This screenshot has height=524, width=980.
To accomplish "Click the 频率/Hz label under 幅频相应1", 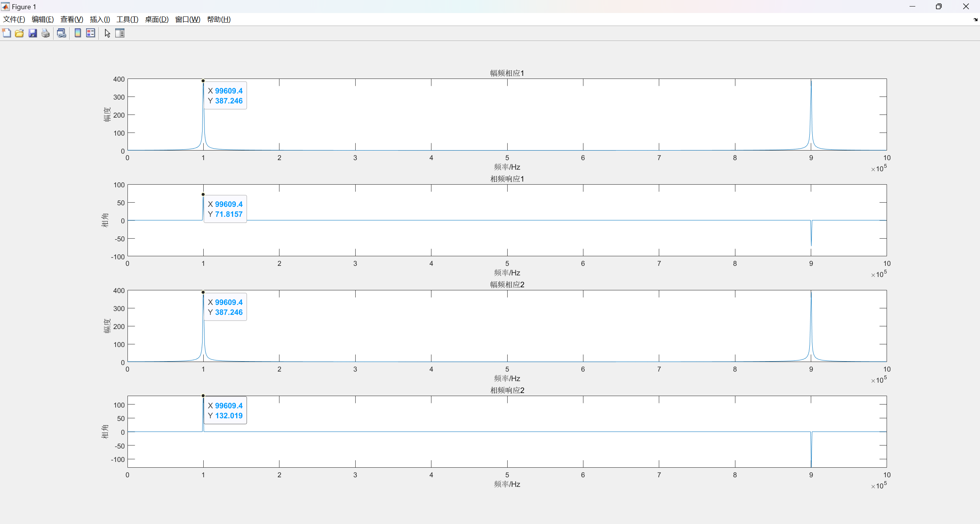I will pyautogui.click(x=507, y=167).
